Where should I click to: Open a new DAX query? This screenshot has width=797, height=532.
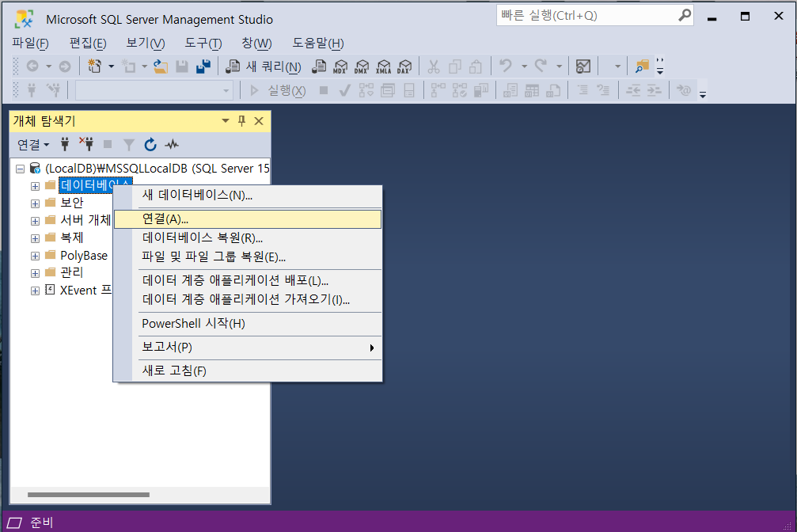point(404,66)
